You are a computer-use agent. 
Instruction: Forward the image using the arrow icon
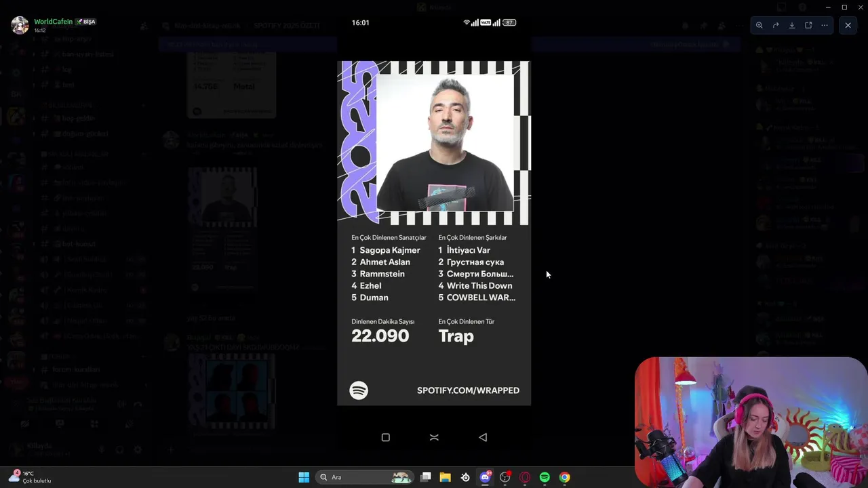[776, 25]
